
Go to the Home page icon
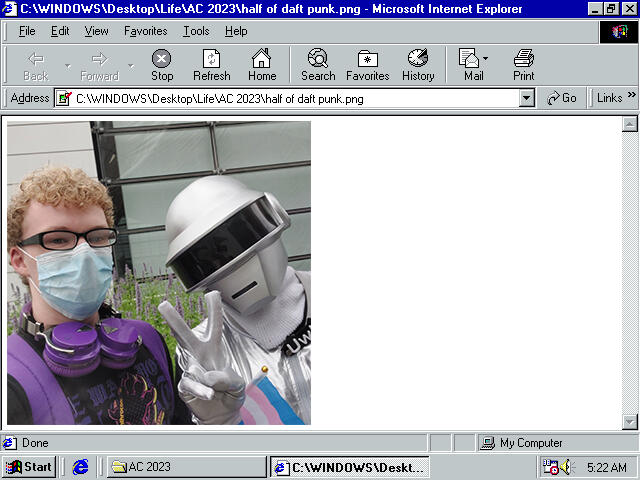(x=262, y=59)
